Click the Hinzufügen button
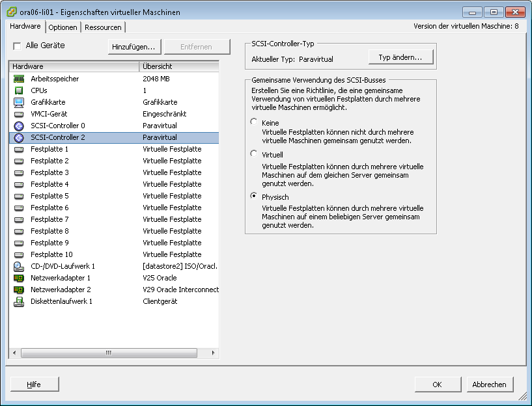Viewport: 532px width, 406px height. [133, 47]
